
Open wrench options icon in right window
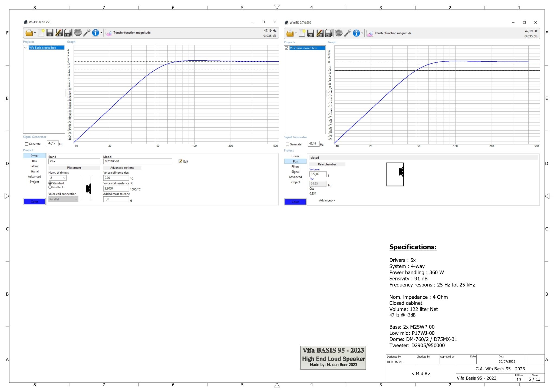347,33
